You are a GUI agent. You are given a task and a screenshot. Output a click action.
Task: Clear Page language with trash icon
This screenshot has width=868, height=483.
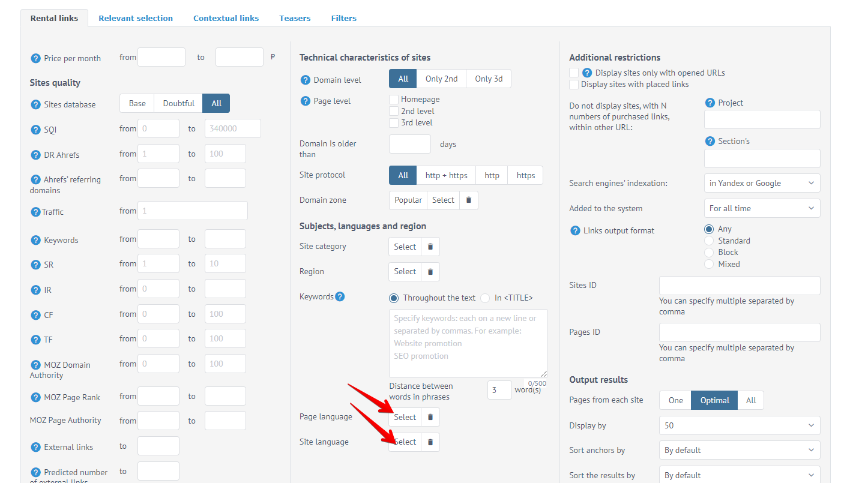(x=430, y=417)
